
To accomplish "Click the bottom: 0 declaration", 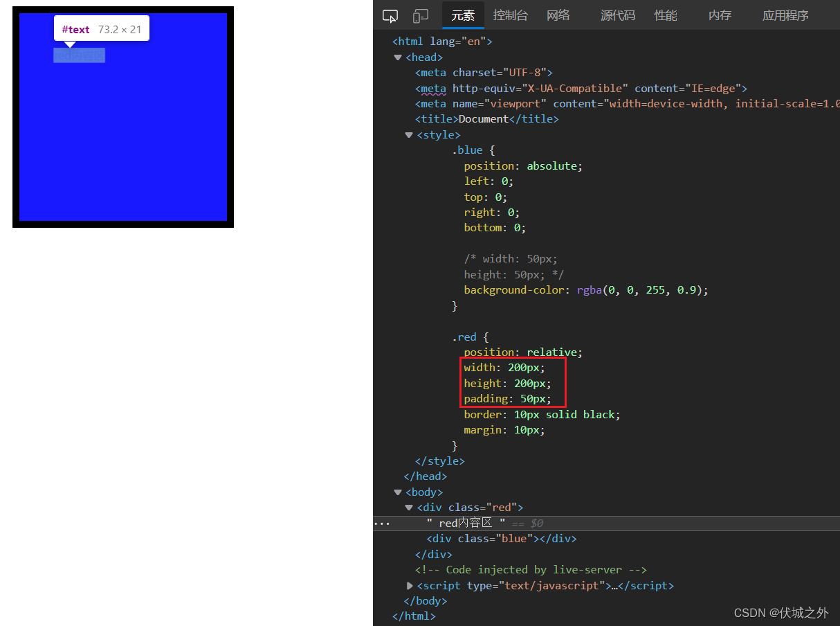I will click(495, 228).
